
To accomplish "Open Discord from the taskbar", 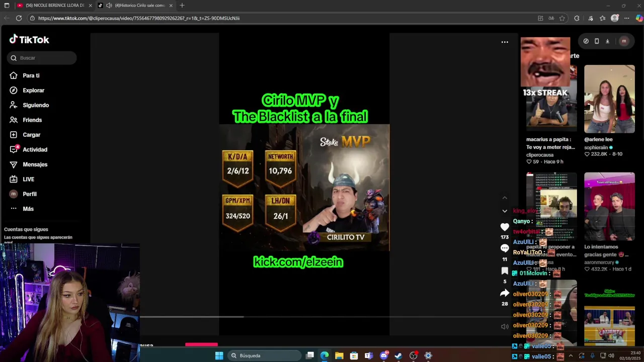I will [x=384, y=355].
